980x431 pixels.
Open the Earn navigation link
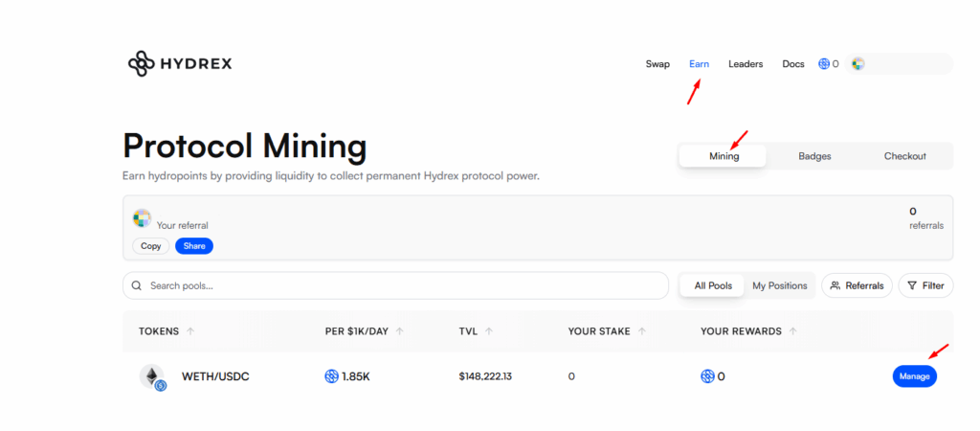[700, 64]
